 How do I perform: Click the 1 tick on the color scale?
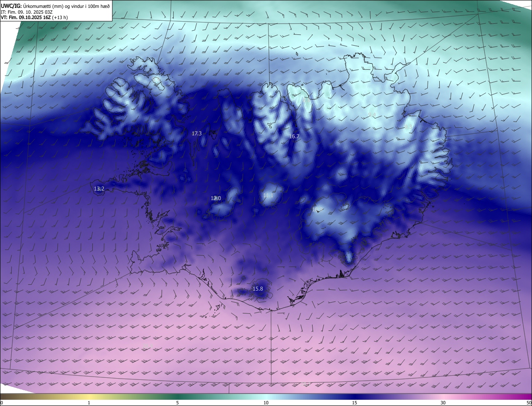(x=89, y=403)
